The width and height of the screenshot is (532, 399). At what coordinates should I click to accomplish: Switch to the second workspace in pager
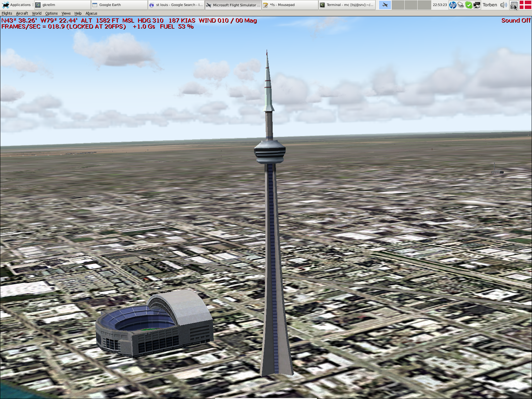point(398,5)
